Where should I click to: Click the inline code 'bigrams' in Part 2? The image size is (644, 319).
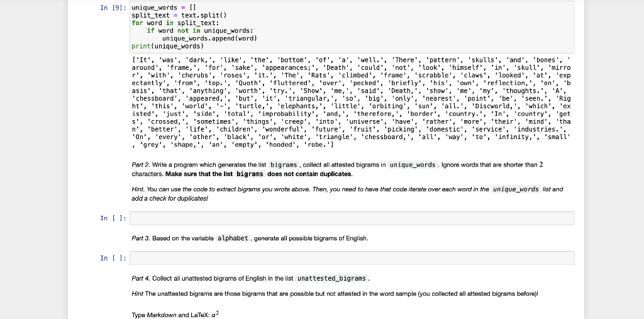click(284, 165)
